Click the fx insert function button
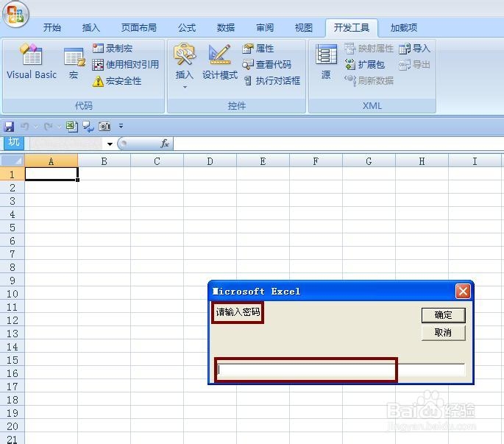This screenshot has height=444, width=504. coord(165,144)
